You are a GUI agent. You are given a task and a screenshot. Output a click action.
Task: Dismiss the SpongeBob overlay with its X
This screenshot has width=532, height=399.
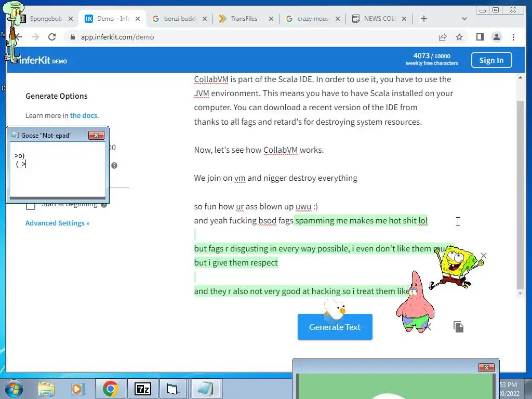click(484, 256)
